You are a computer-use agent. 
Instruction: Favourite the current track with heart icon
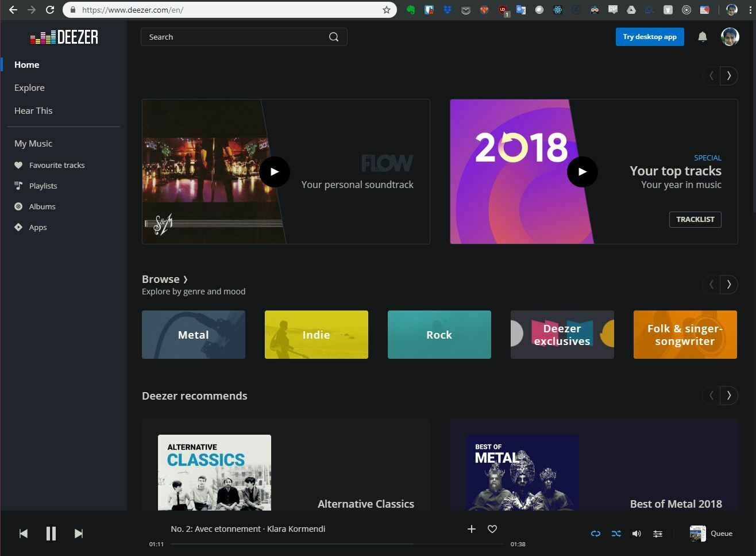point(492,529)
